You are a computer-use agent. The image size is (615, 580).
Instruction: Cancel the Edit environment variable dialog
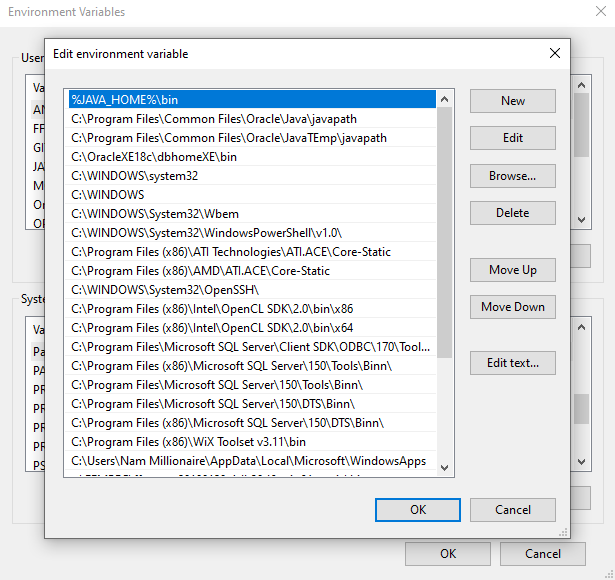[x=513, y=510]
